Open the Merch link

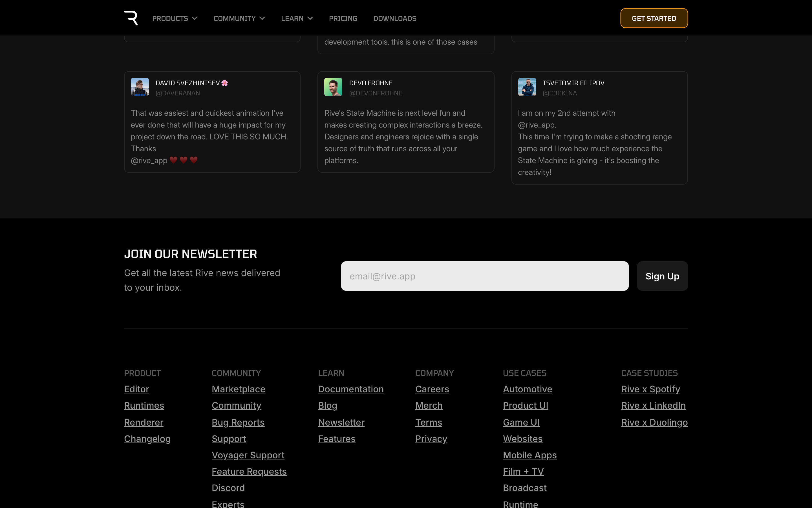[x=429, y=406]
